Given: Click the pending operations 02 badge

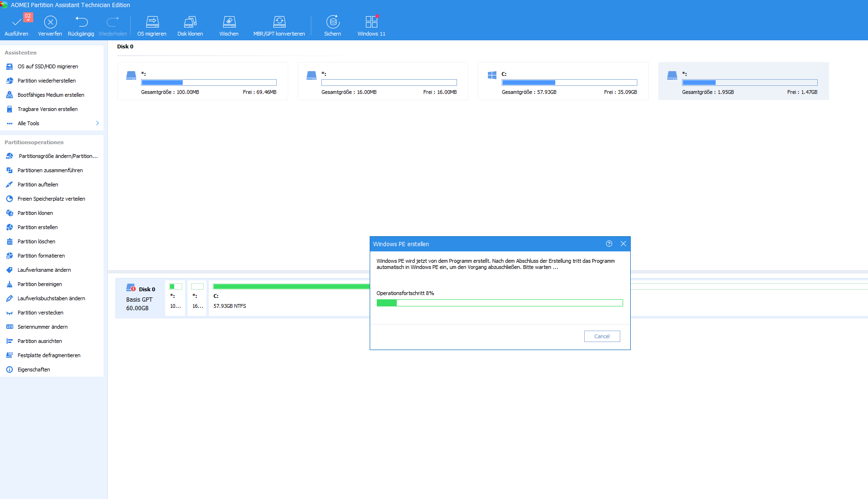Looking at the screenshot, I should (28, 17).
